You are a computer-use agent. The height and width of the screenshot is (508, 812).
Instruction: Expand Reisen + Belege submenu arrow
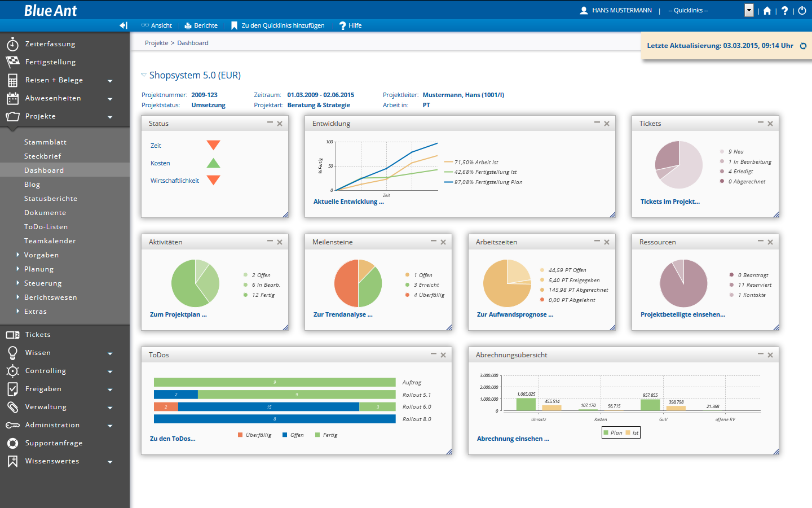(x=110, y=81)
